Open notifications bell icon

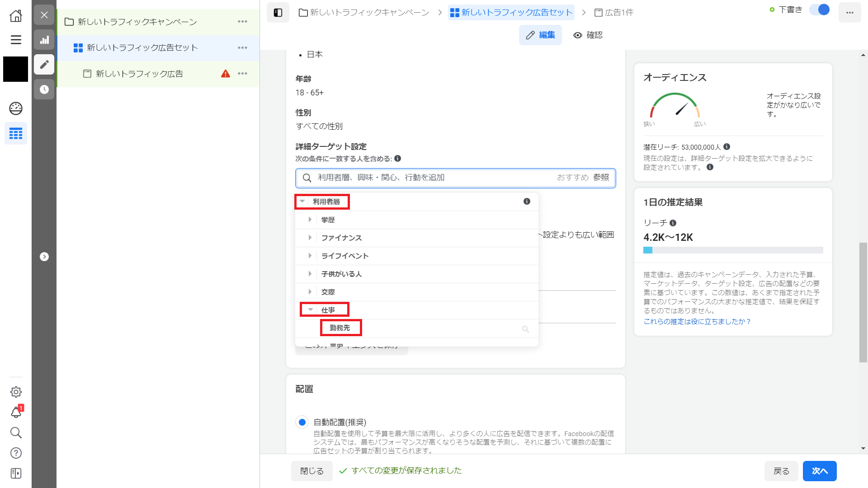(x=16, y=412)
